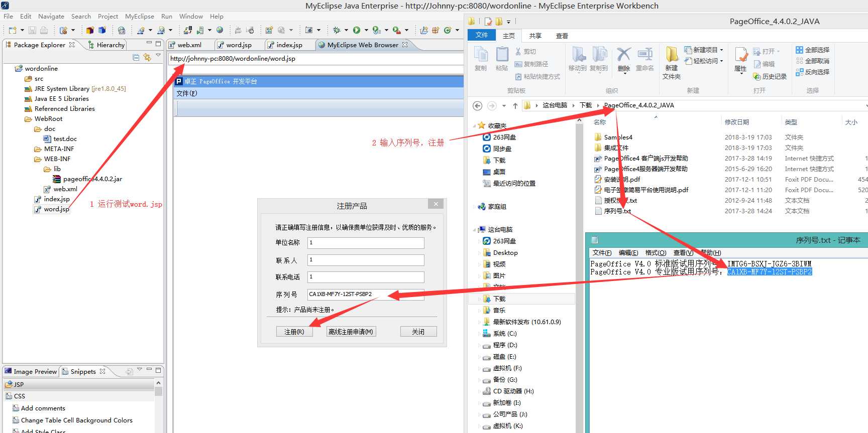This screenshot has height=433, width=868.
Task: Close the 注册产品 dialog with X
Action: (436, 204)
